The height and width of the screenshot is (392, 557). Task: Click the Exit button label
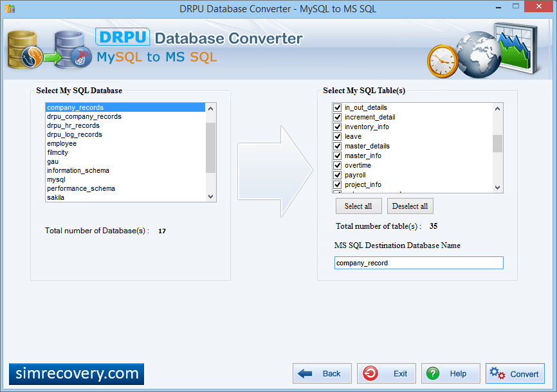tap(400, 374)
